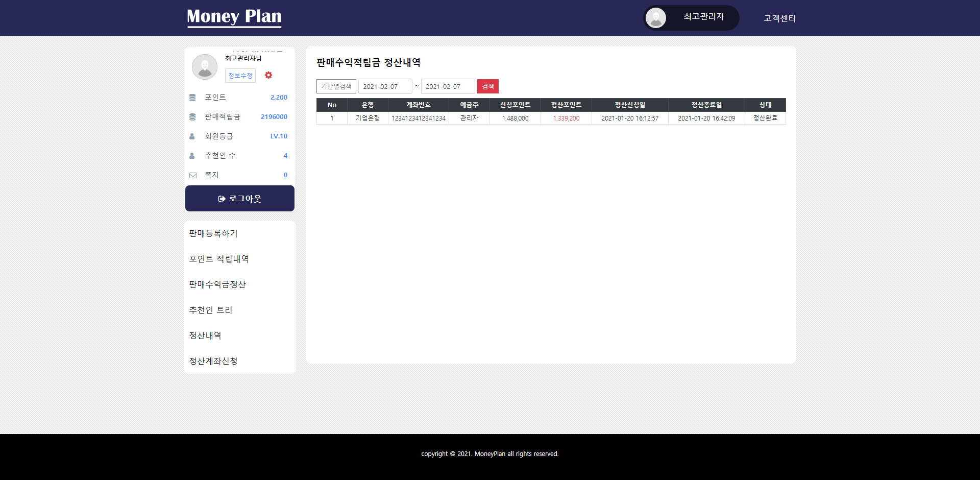Open 판매등록하기 menu item
980x480 pixels.
click(x=213, y=233)
